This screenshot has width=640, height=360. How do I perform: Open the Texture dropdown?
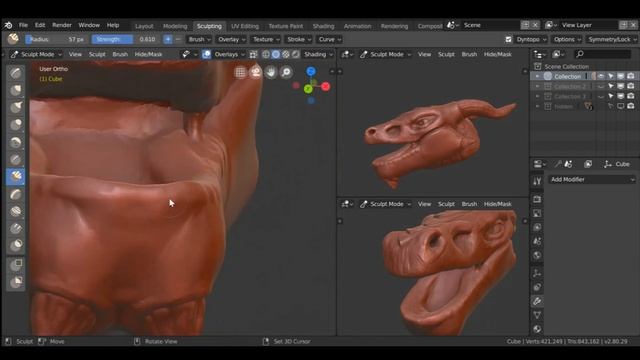266,40
